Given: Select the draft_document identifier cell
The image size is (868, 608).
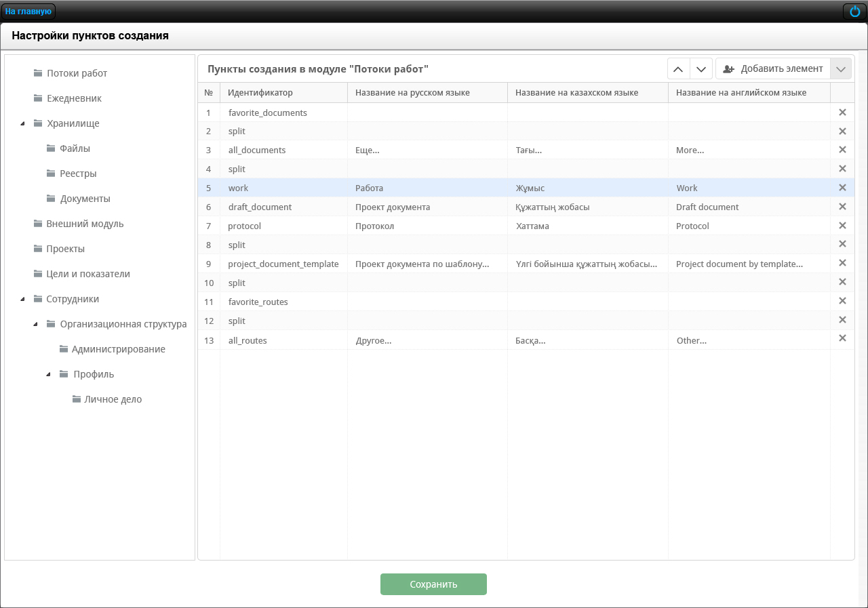Looking at the screenshot, I should [x=283, y=207].
